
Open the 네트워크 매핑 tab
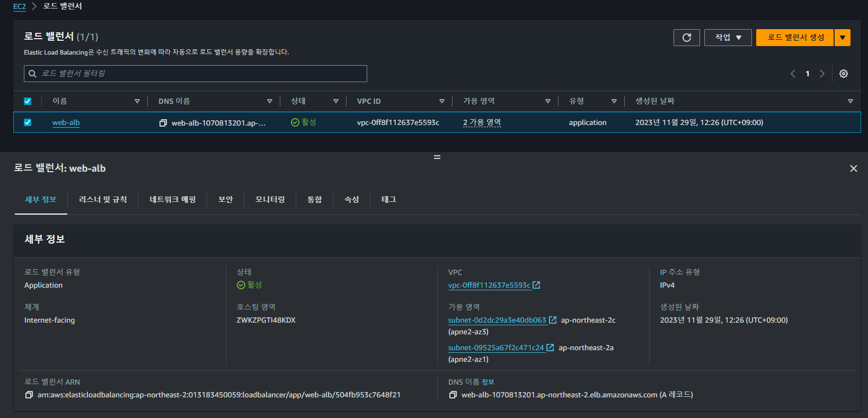coord(173,200)
